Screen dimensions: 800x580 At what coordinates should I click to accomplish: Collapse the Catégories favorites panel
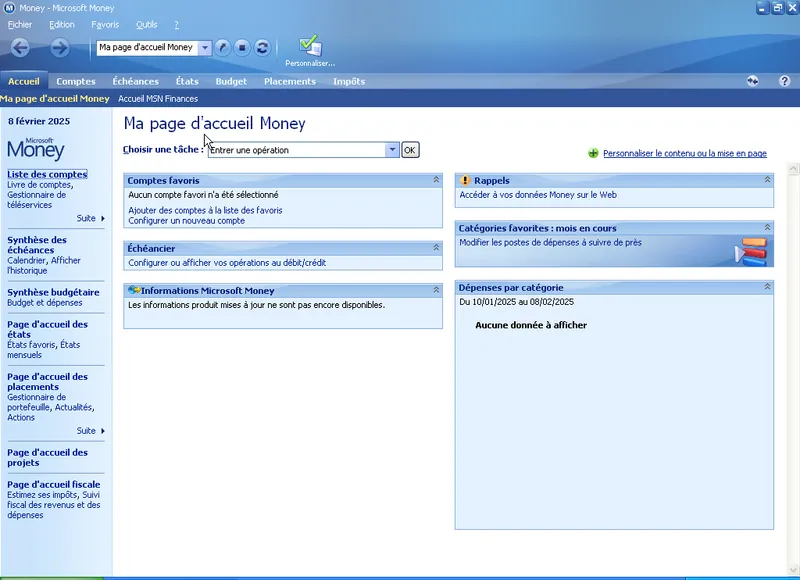click(x=767, y=227)
